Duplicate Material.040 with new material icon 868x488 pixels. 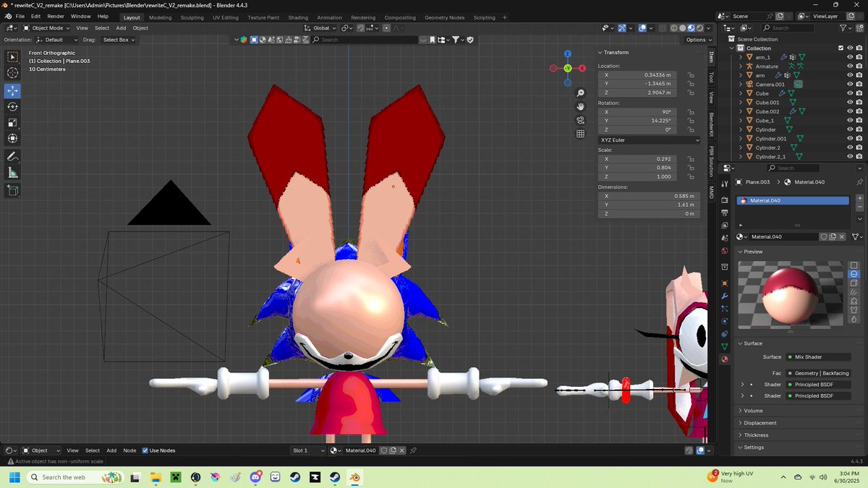[x=833, y=236]
